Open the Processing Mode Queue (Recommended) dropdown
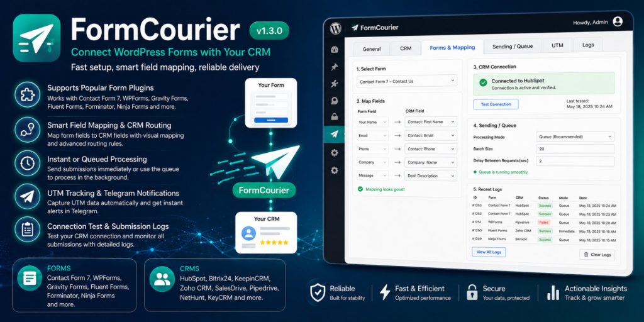644x322 pixels. (x=575, y=136)
